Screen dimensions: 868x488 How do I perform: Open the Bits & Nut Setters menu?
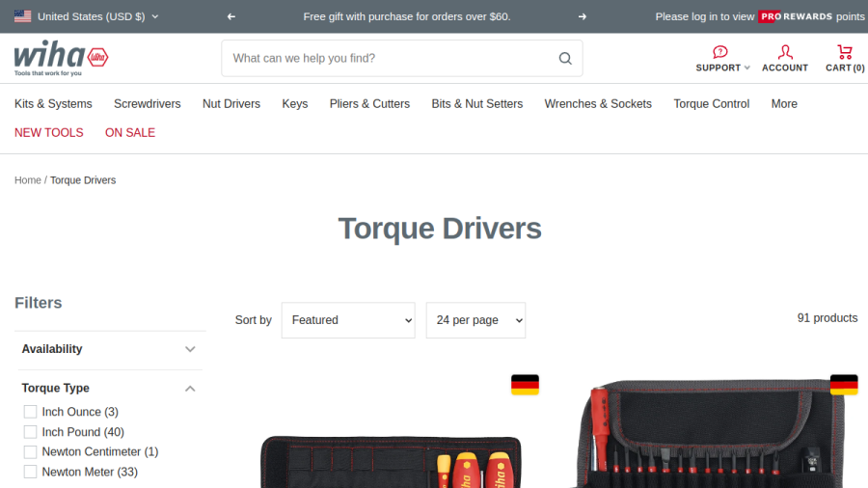[477, 103]
